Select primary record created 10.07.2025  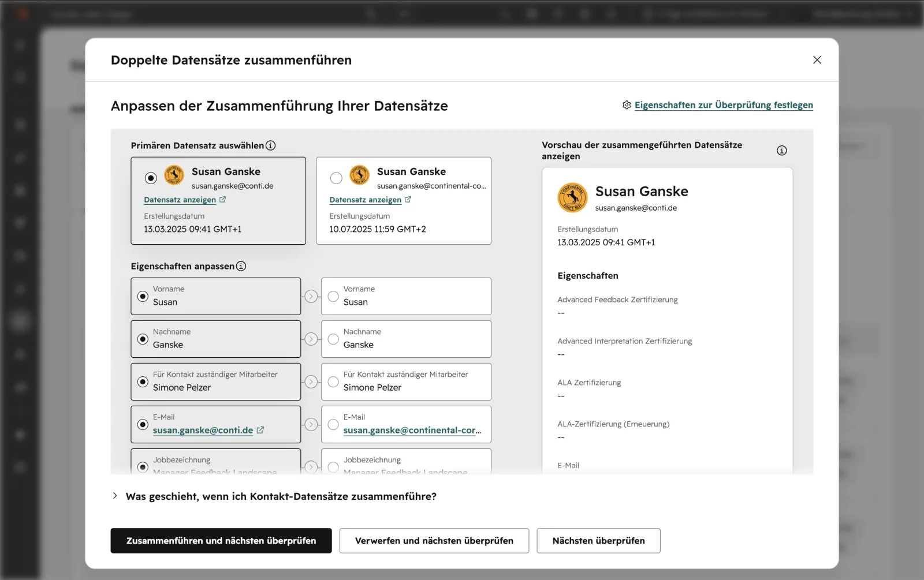[x=336, y=178]
